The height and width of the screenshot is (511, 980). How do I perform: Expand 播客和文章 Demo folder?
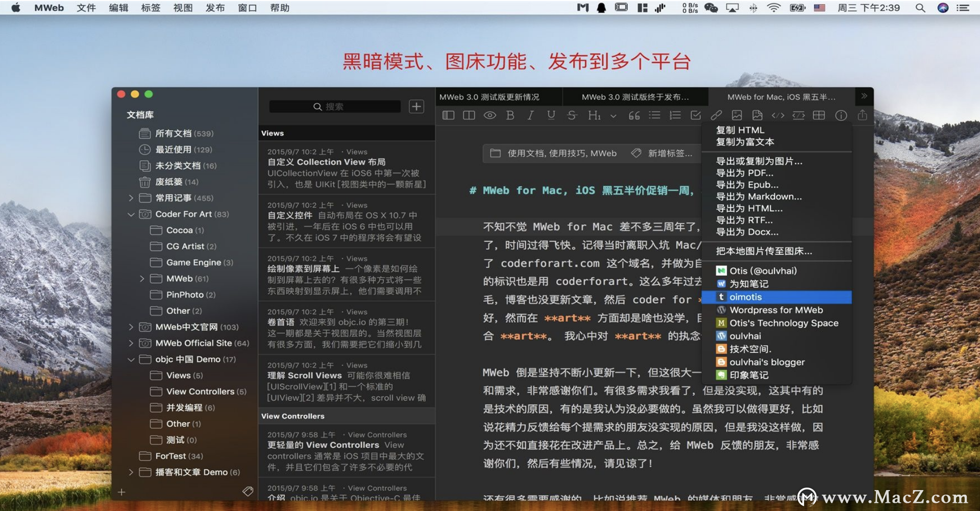tap(131, 473)
